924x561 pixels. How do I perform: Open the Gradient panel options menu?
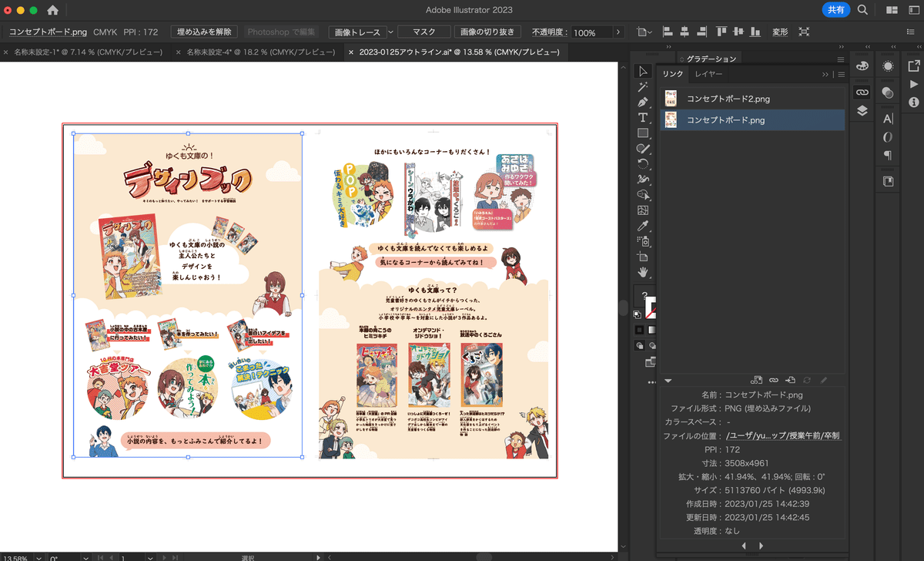[x=841, y=59]
